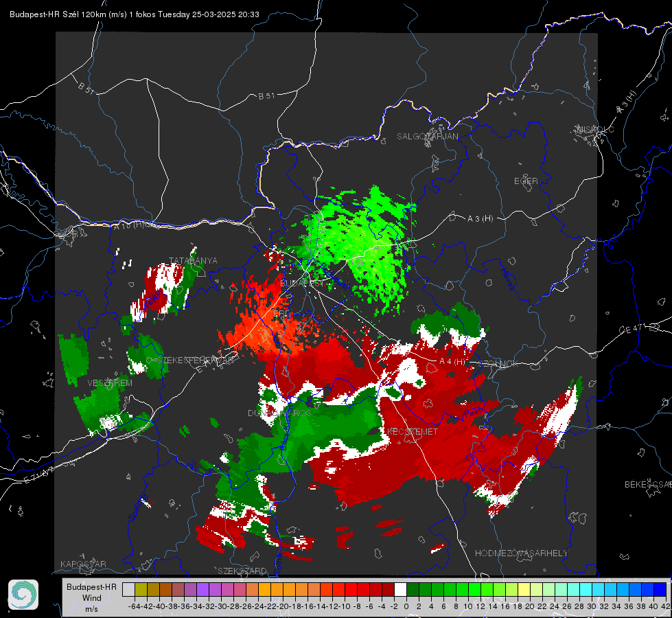Screen dimensions: 672x618
Task: Click the yellow swatch in the wind legend
Action: [x=524, y=589]
